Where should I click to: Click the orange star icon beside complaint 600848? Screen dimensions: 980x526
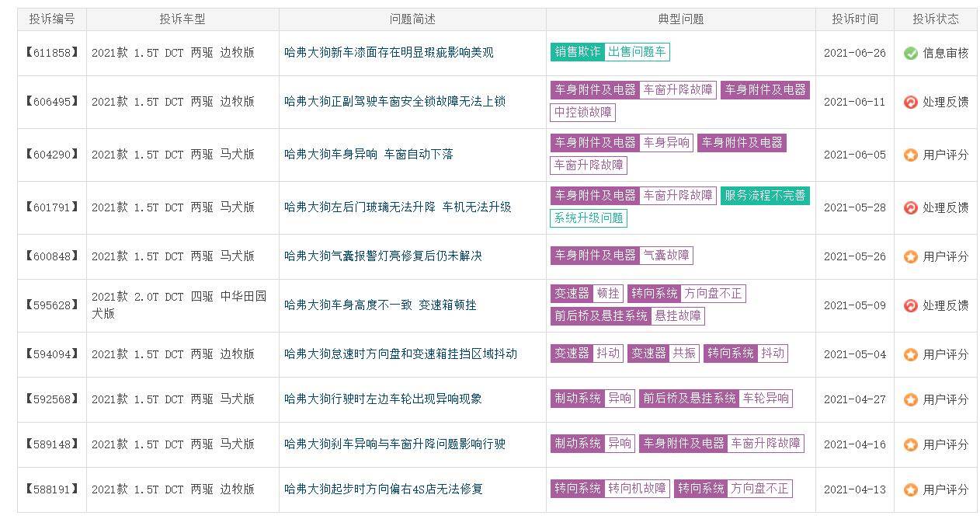tap(910, 256)
